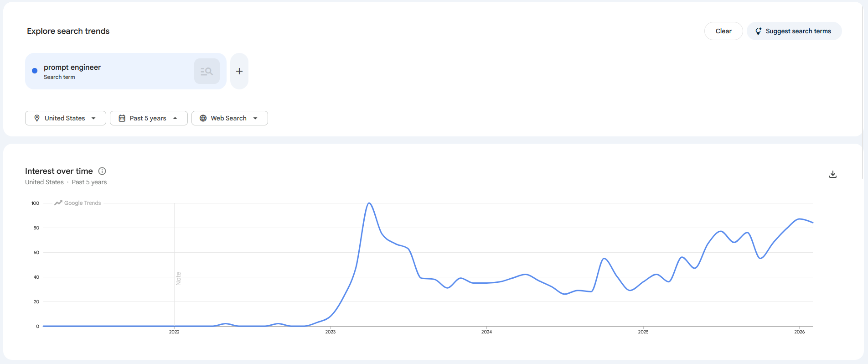
Task: Click the globe icon on the Web Search filter
Action: pos(203,118)
